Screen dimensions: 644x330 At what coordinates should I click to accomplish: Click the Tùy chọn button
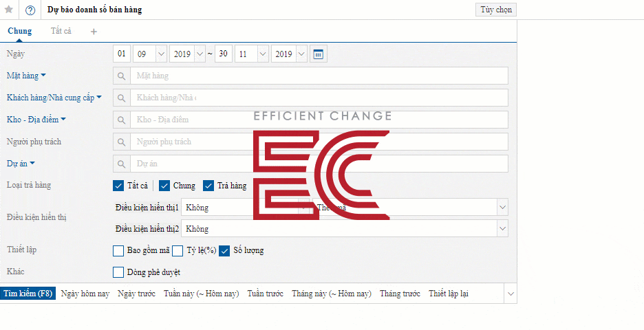point(496,10)
